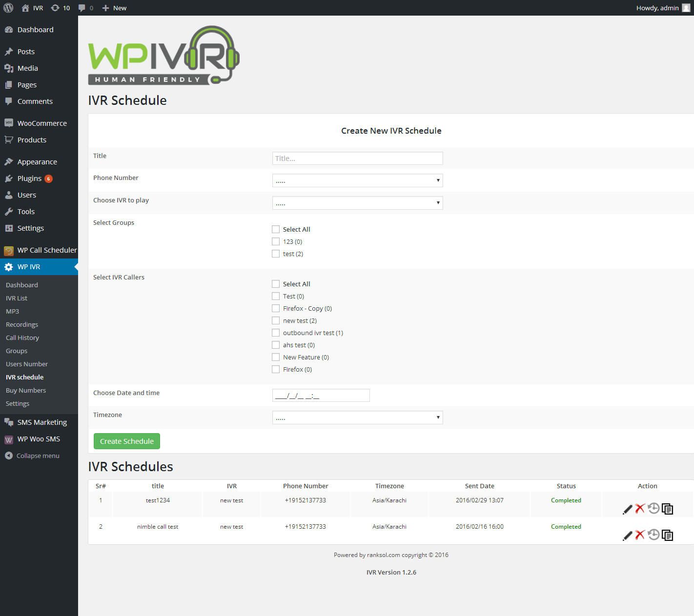Tick the 'test (2)' group checkbox
Viewport: 694px width, 616px height.
[x=276, y=254]
